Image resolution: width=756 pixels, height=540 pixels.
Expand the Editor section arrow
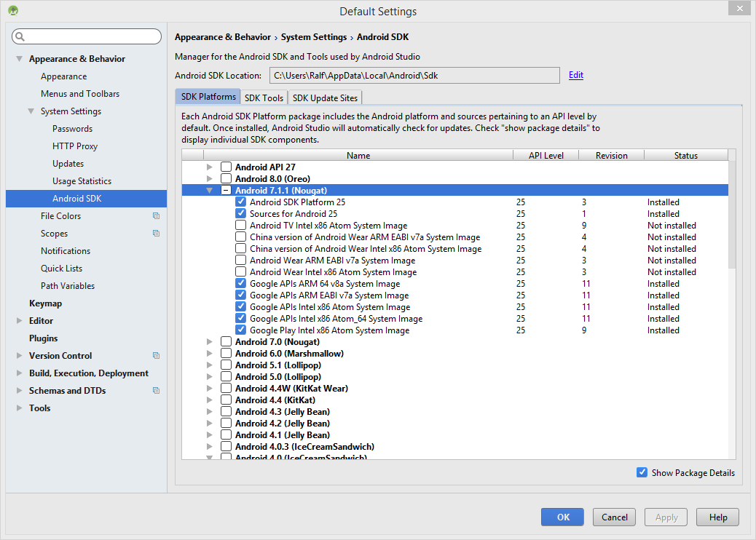[x=19, y=321]
